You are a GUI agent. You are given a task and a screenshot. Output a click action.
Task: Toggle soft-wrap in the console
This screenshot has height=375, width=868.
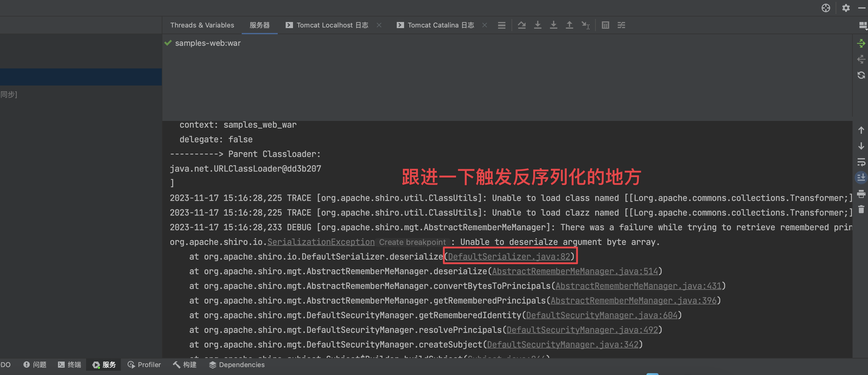pyautogui.click(x=861, y=162)
